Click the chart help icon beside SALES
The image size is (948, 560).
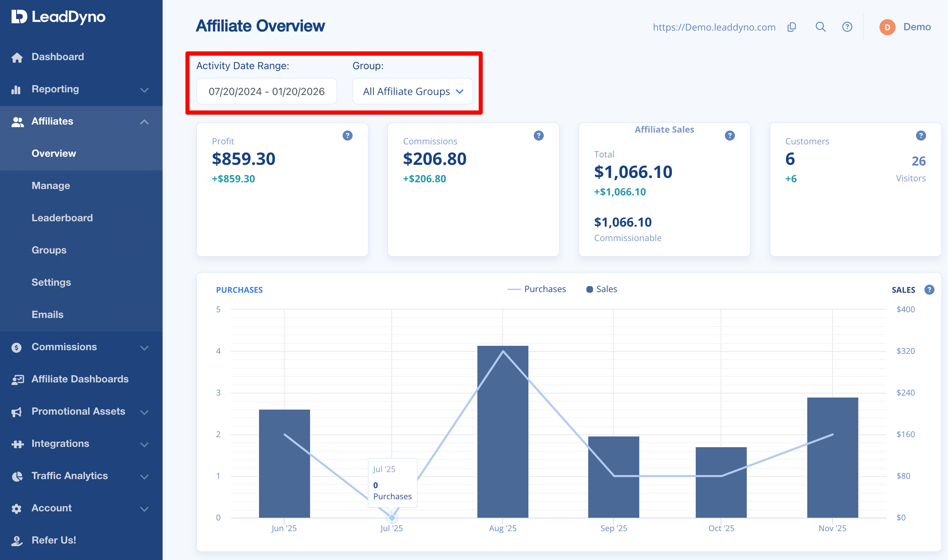929,289
